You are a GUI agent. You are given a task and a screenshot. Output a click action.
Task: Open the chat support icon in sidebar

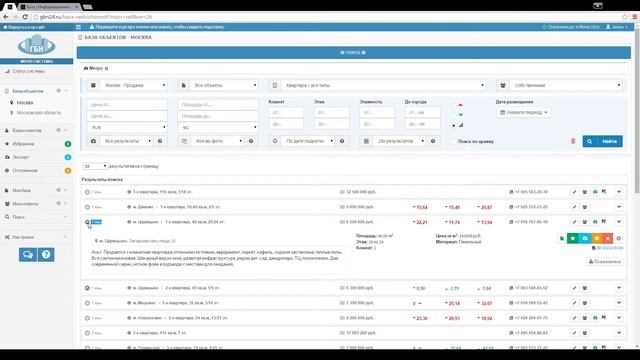point(28,255)
